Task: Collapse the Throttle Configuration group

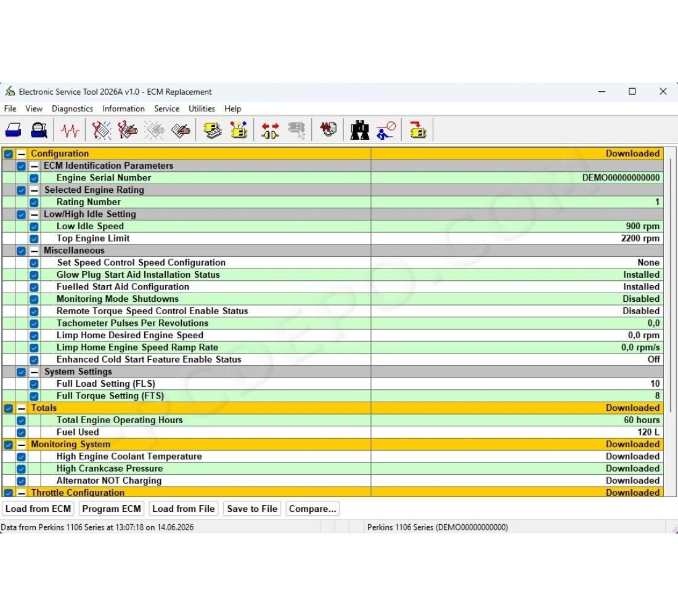Action: click(21, 492)
